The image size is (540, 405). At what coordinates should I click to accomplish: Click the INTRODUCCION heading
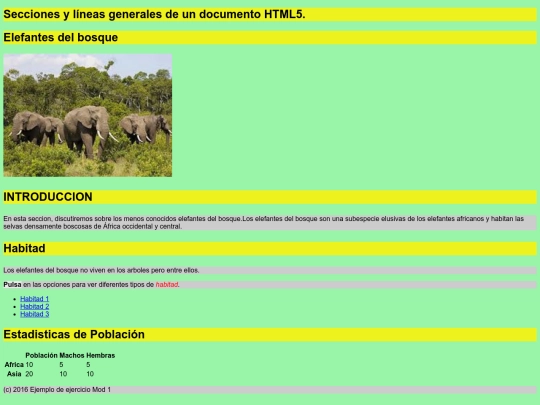(x=270, y=197)
